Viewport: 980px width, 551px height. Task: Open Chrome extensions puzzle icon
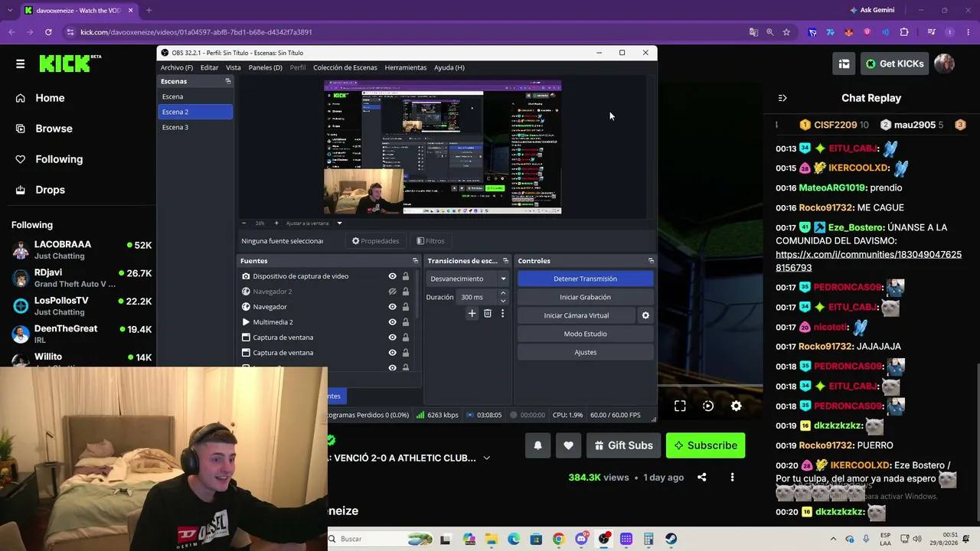tap(904, 32)
